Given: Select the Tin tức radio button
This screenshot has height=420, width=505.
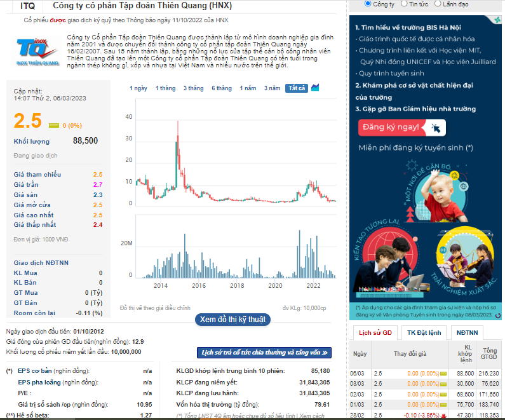Looking at the screenshot, I should (404, 4).
